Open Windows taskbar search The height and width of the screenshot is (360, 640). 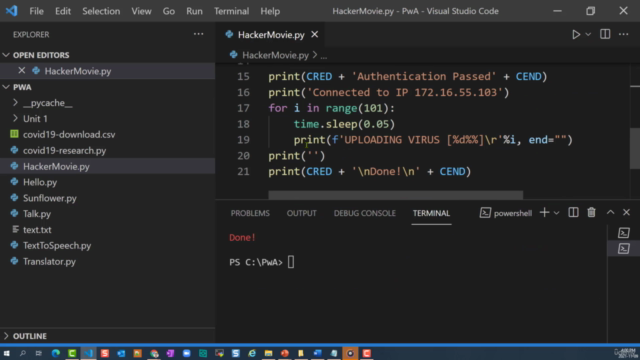[x=22, y=353]
